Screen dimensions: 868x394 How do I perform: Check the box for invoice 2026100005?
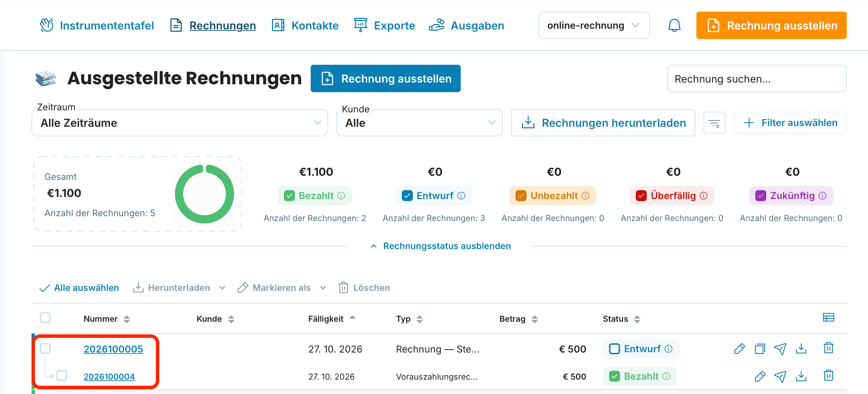pyautogui.click(x=45, y=348)
